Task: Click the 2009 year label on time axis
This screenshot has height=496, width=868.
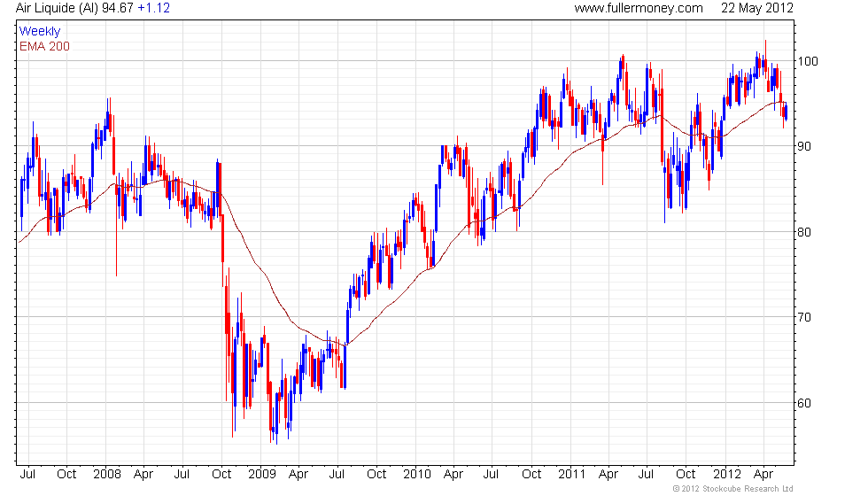Action: coord(262,475)
